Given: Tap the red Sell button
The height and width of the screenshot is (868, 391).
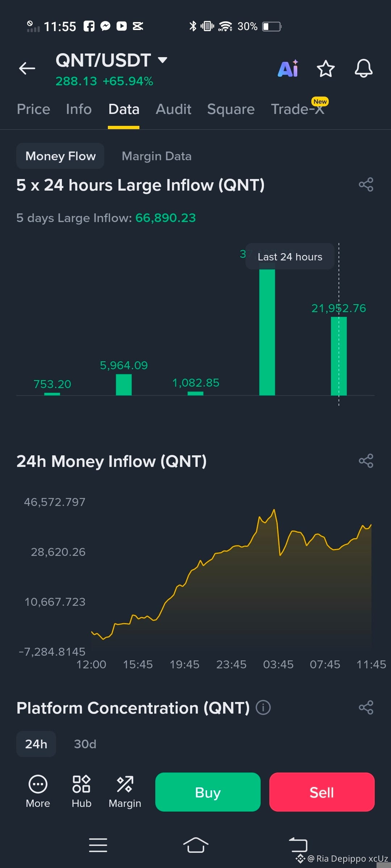Looking at the screenshot, I should point(322,792).
